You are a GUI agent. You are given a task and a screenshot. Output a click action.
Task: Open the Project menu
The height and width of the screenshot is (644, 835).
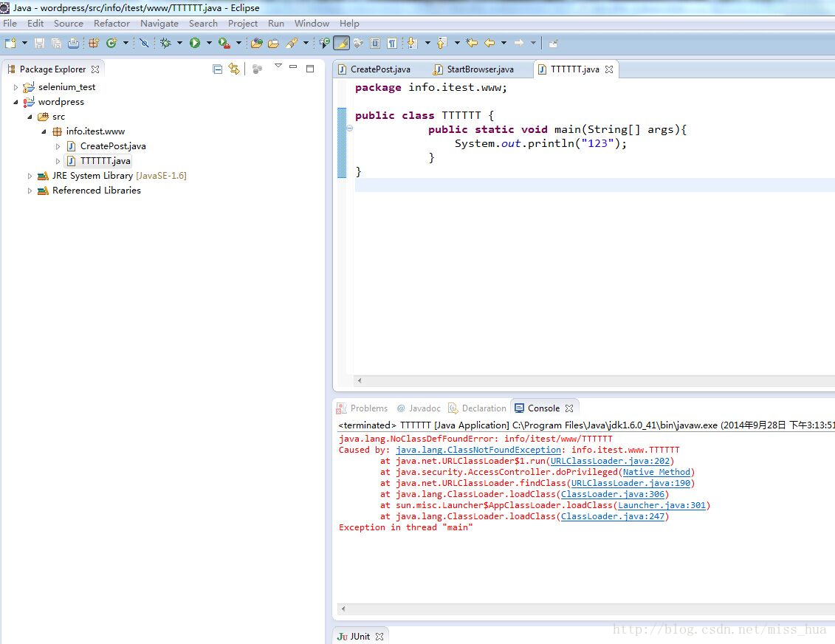pos(243,24)
